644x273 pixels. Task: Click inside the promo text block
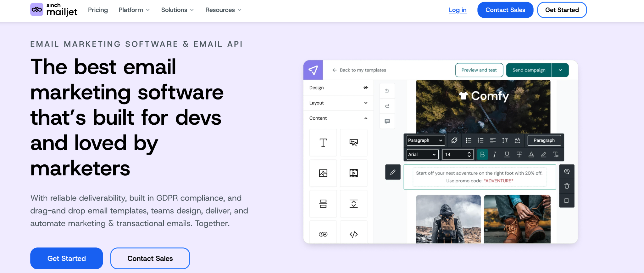480,177
